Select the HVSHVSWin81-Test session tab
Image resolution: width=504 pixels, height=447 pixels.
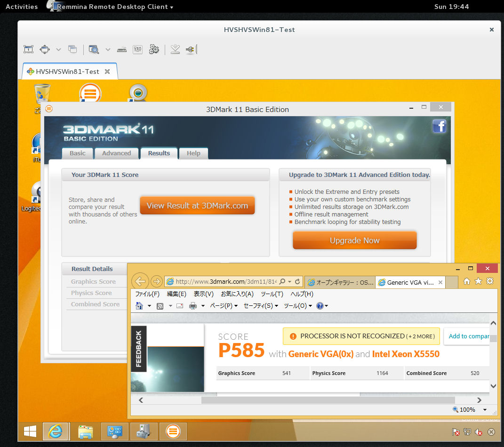[x=67, y=72]
